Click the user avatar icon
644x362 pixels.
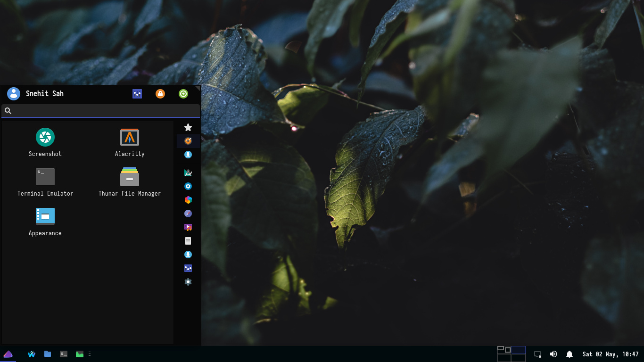[x=14, y=94]
